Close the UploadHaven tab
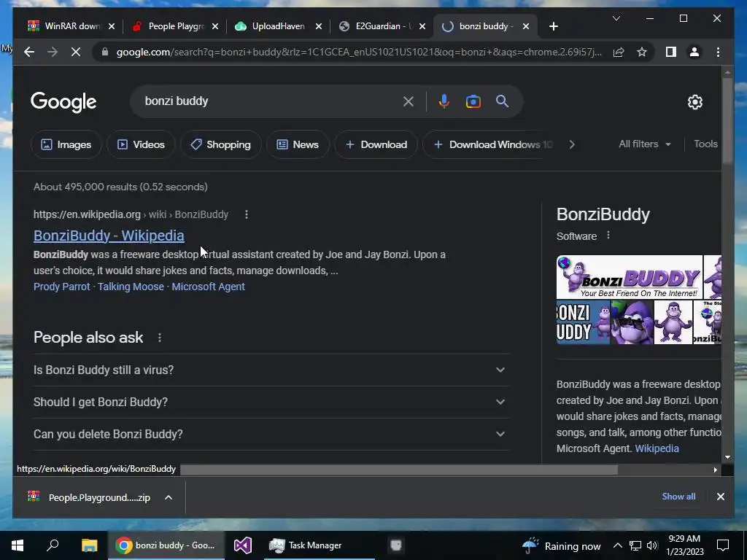Viewport: 747px width, 560px height. [319, 27]
